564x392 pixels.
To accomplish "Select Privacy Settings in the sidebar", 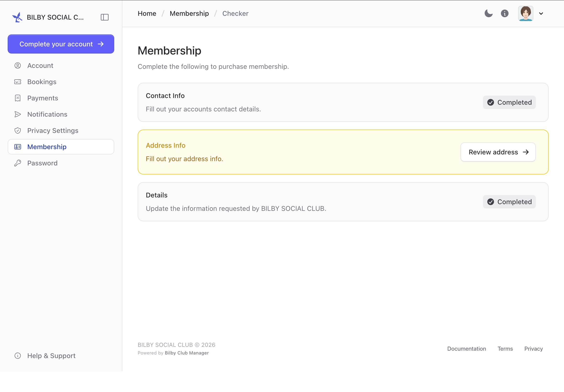I will pos(61,131).
